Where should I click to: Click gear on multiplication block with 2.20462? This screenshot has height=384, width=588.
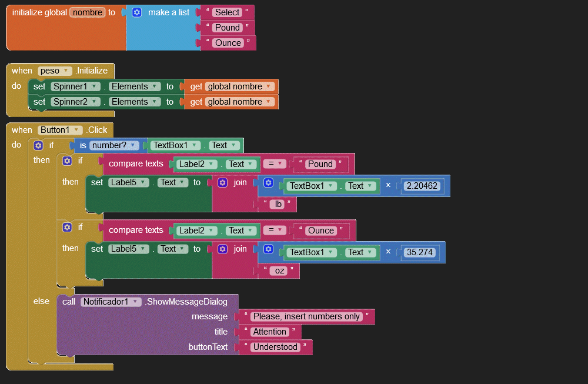pos(268,183)
